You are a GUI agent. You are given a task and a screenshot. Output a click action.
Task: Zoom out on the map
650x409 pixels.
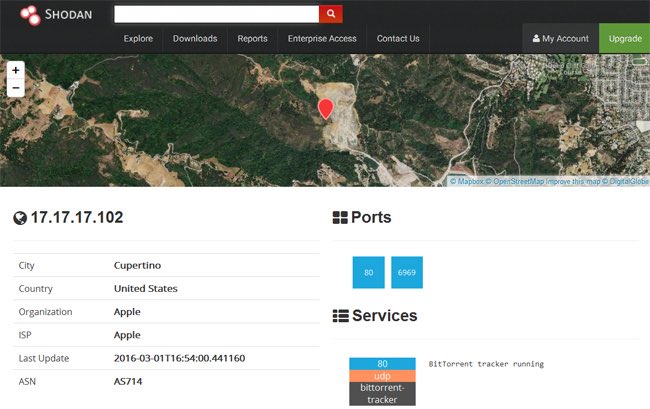coord(15,88)
